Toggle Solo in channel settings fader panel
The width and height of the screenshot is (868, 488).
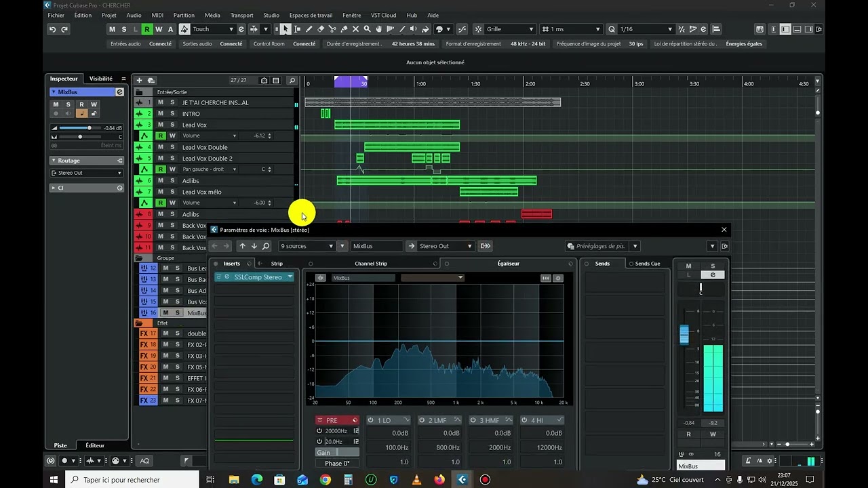[x=713, y=266]
